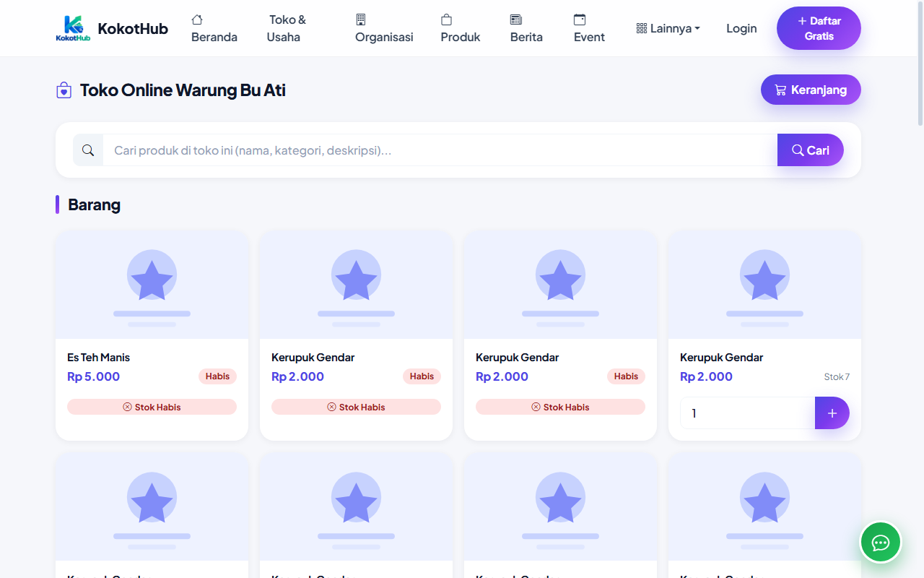
Task: Open the in-stock Kerupuk Gendar product image
Action: point(764,285)
